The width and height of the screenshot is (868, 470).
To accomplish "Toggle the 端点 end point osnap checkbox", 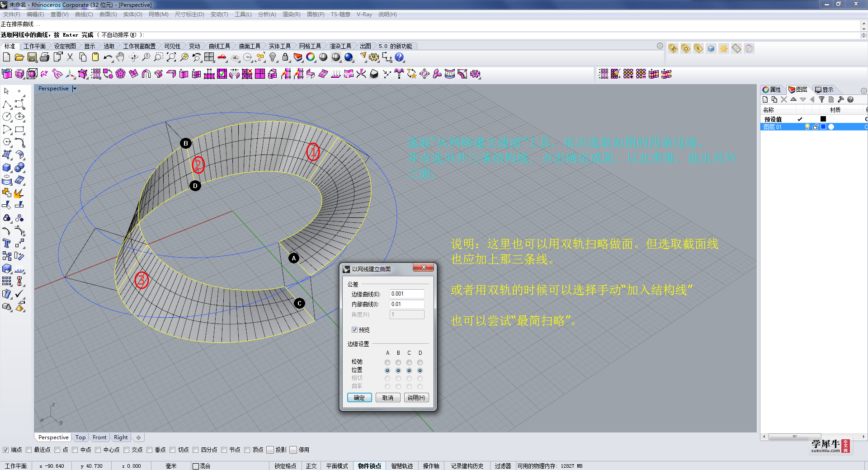I will 5,450.
